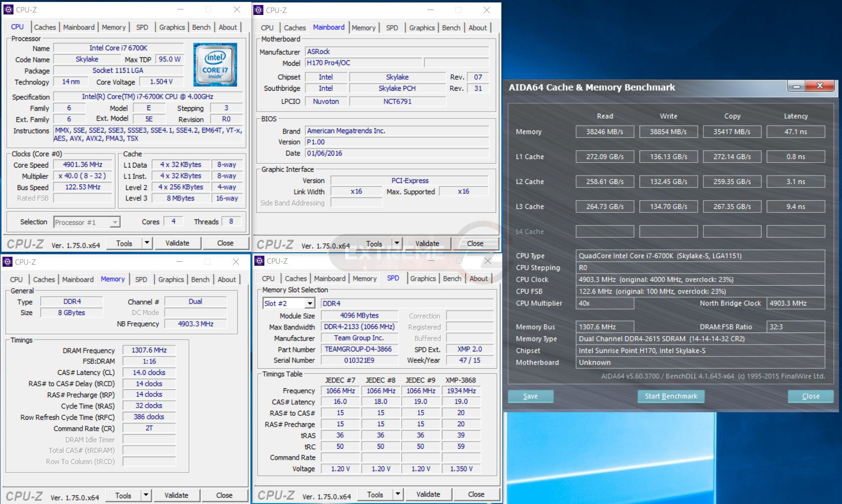Click the Close button in the Mainboard window
Viewport: 842px width, 504px height.
click(x=475, y=244)
